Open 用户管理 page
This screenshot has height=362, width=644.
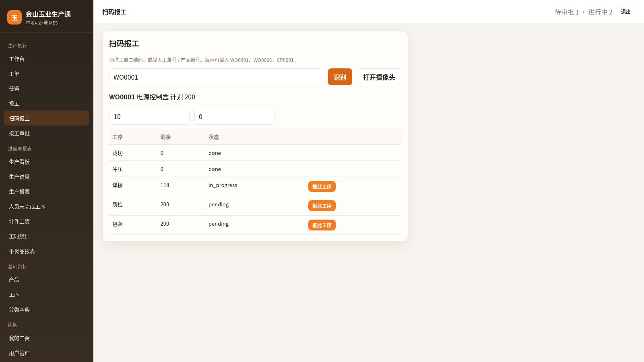click(x=47, y=353)
